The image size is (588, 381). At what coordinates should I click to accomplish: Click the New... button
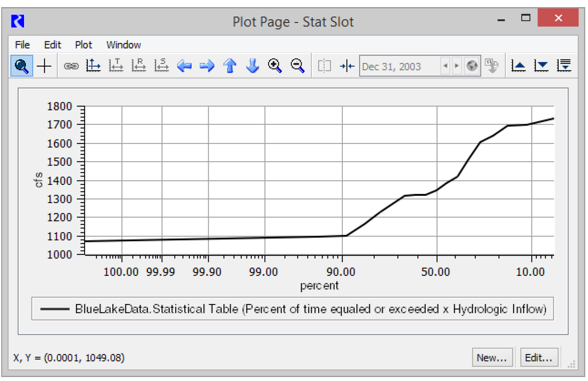[x=492, y=357]
